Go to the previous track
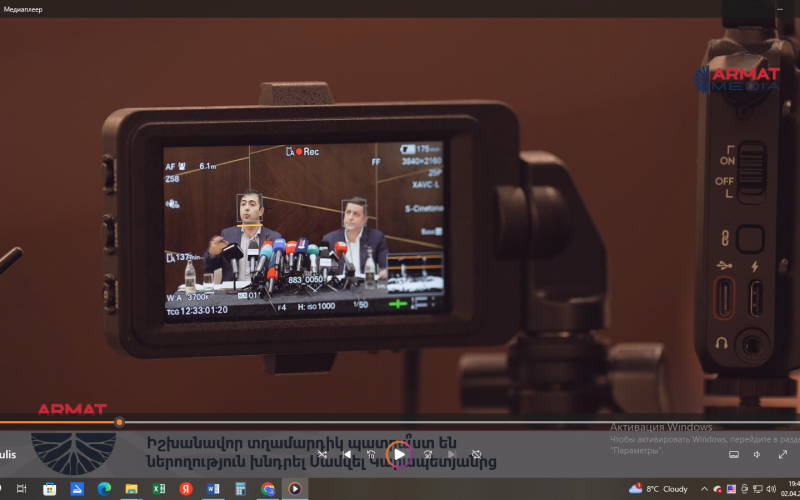This screenshot has width=800, height=500. pos(347,454)
